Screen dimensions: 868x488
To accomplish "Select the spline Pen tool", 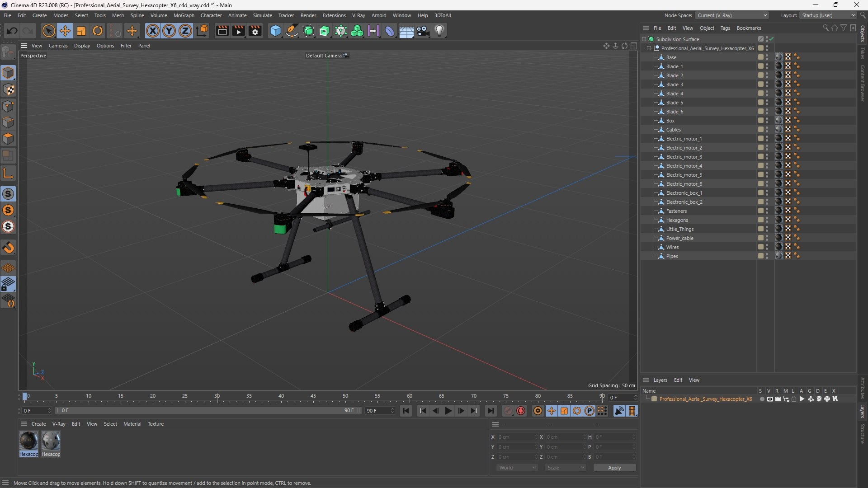I will pyautogui.click(x=292, y=31).
